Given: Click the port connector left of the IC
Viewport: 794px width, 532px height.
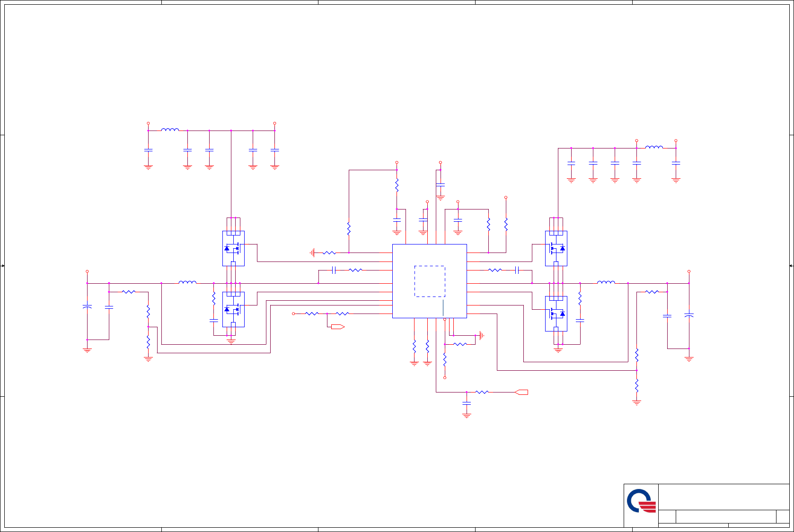Looking at the screenshot, I should [338, 327].
